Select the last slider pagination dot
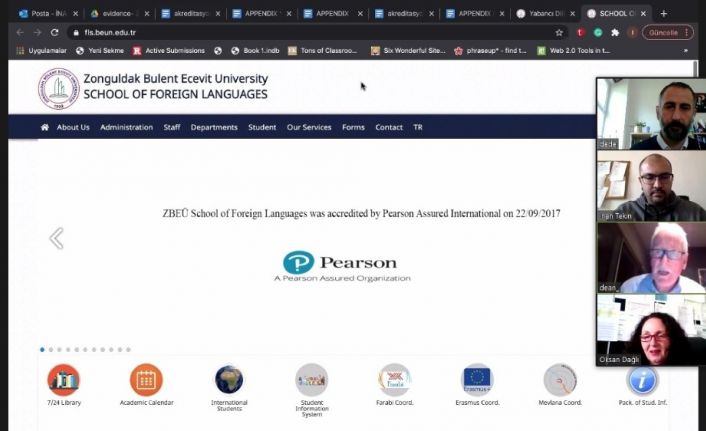 point(128,349)
